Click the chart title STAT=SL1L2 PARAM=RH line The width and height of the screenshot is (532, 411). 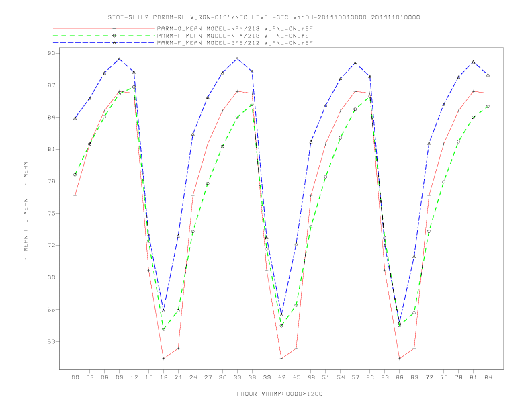(263, 17)
